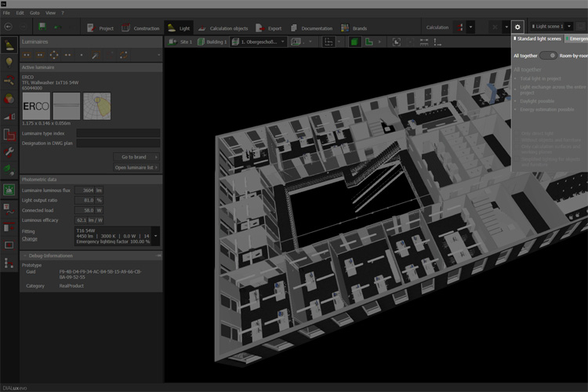Open the 1. Obergeschoss storey dropdown
This screenshot has height=392, width=588.
[x=260, y=41]
